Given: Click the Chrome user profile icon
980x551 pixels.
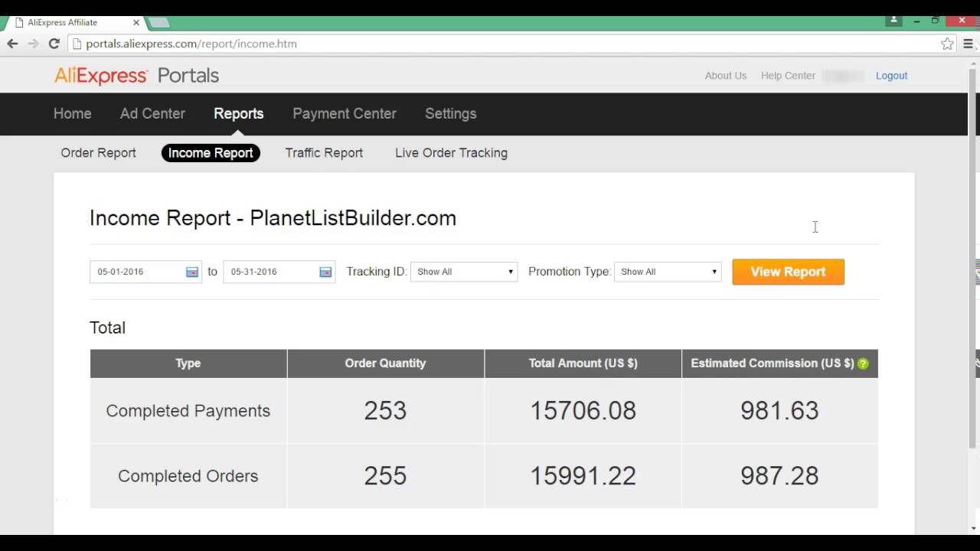Looking at the screenshot, I should click(893, 21).
